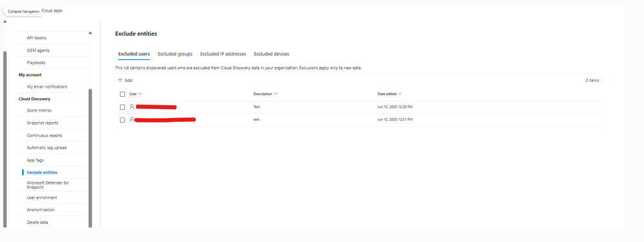Click the user icon in the Test row
Screen dimensions: 644x242
coord(132,107)
